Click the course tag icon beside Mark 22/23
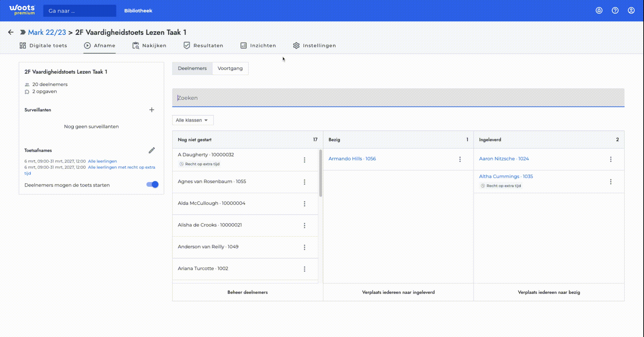The height and width of the screenshot is (337, 644). tap(23, 32)
